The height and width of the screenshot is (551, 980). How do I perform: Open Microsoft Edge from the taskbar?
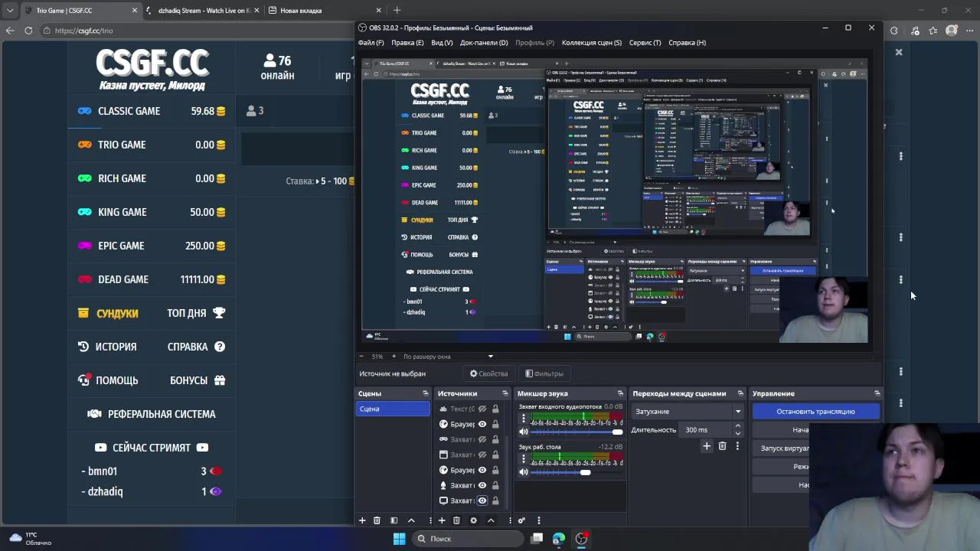(x=559, y=539)
